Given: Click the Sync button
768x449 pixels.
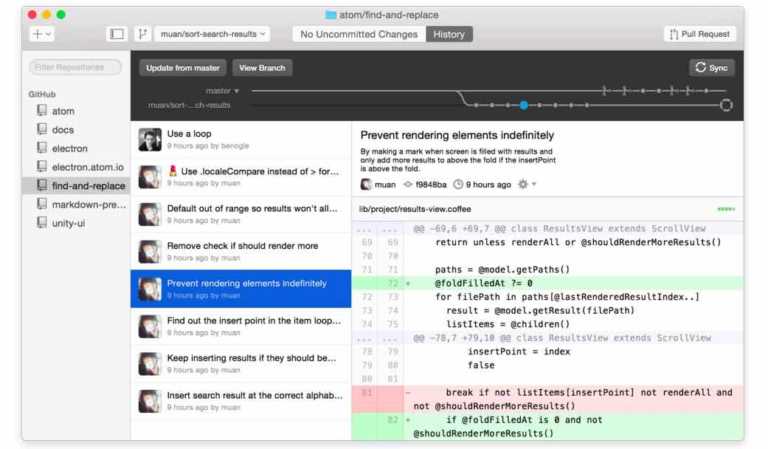Looking at the screenshot, I should tap(712, 68).
